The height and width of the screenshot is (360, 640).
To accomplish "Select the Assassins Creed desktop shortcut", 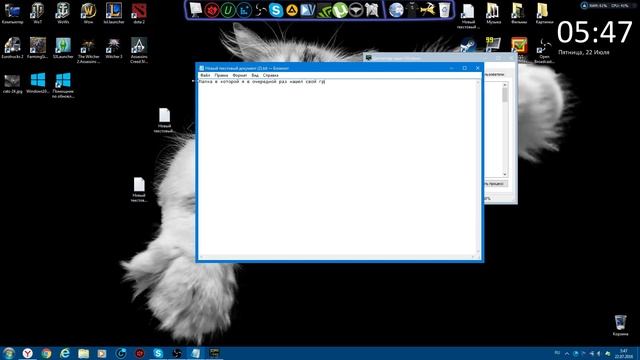I will point(139,51).
